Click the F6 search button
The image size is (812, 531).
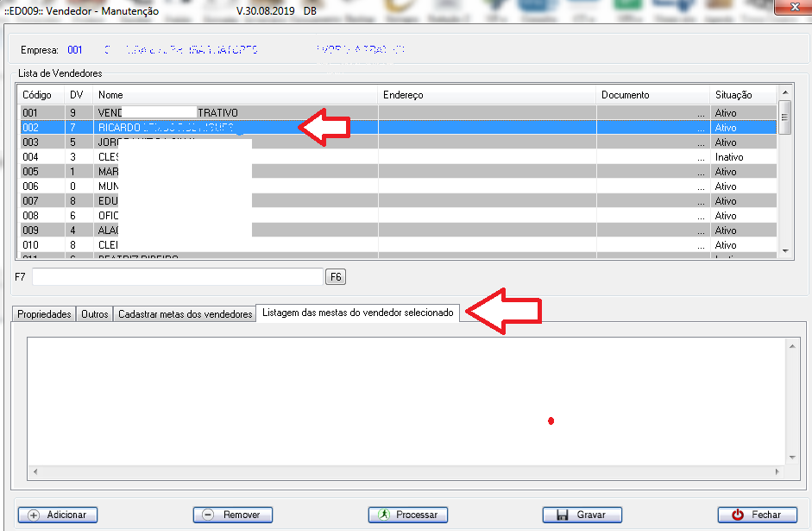tap(335, 276)
